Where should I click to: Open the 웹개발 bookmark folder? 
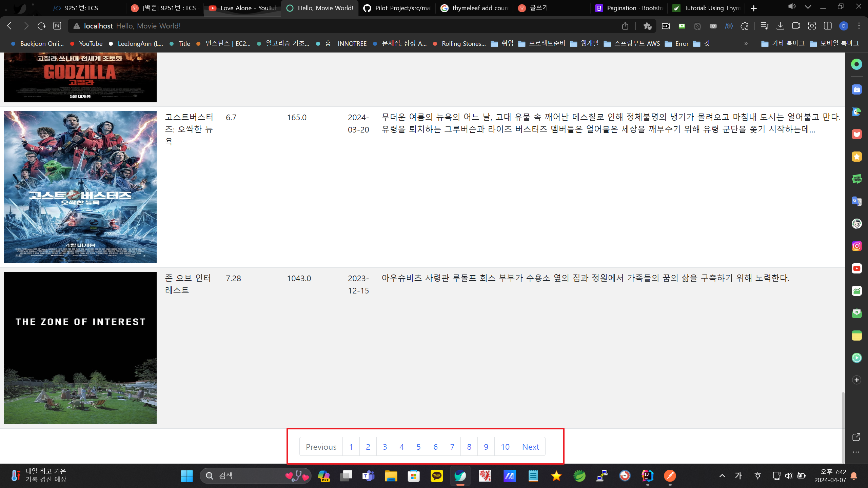click(585, 43)
